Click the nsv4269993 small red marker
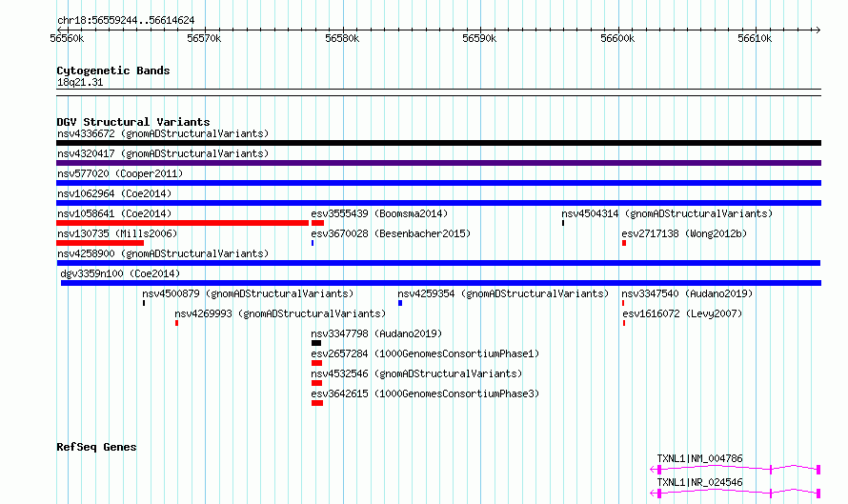This screenshot has height=504, width=848. click(x=177, y=323)
